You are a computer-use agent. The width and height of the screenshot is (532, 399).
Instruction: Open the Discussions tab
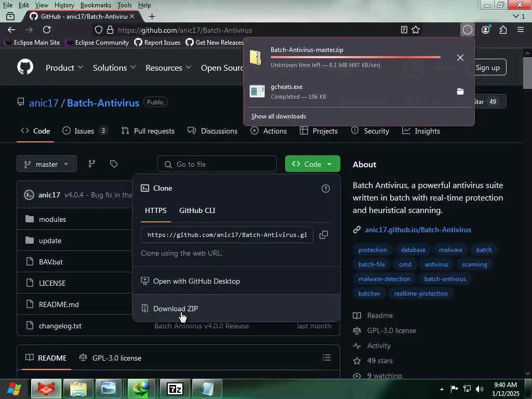click(x=212, y=131)
